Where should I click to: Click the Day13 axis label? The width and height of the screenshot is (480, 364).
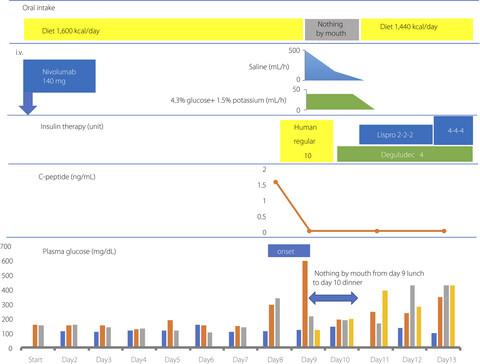coord(446,359)
